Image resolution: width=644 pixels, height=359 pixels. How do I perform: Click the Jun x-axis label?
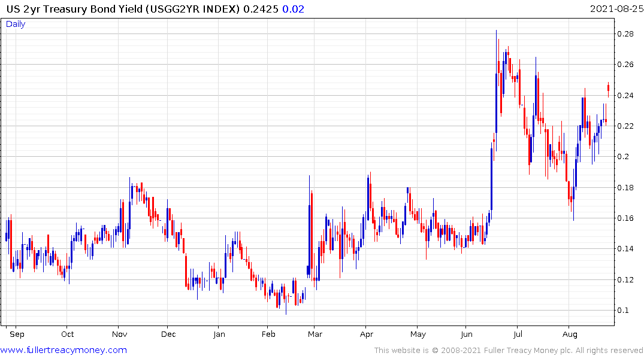point(467,334)
